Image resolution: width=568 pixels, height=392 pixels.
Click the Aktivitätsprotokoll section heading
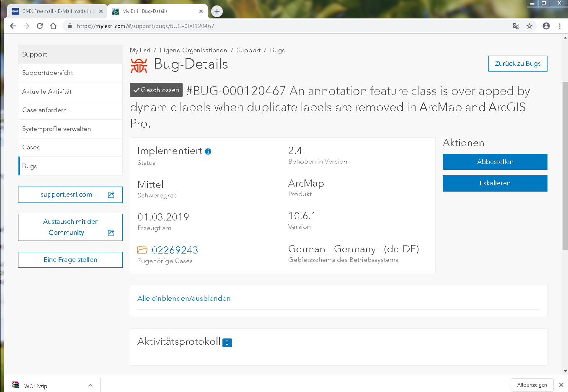point(179,342)
